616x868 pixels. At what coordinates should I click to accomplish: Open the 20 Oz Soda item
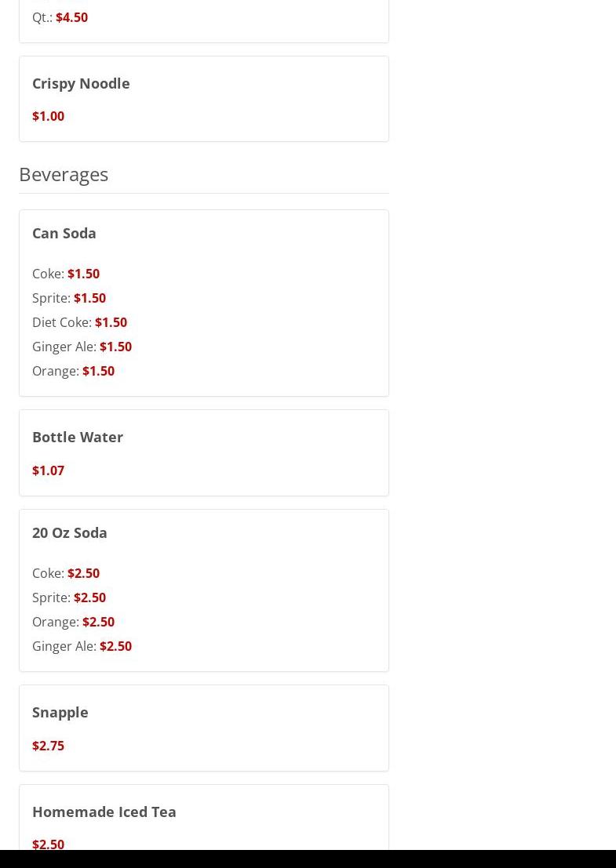tap(70, 532)
